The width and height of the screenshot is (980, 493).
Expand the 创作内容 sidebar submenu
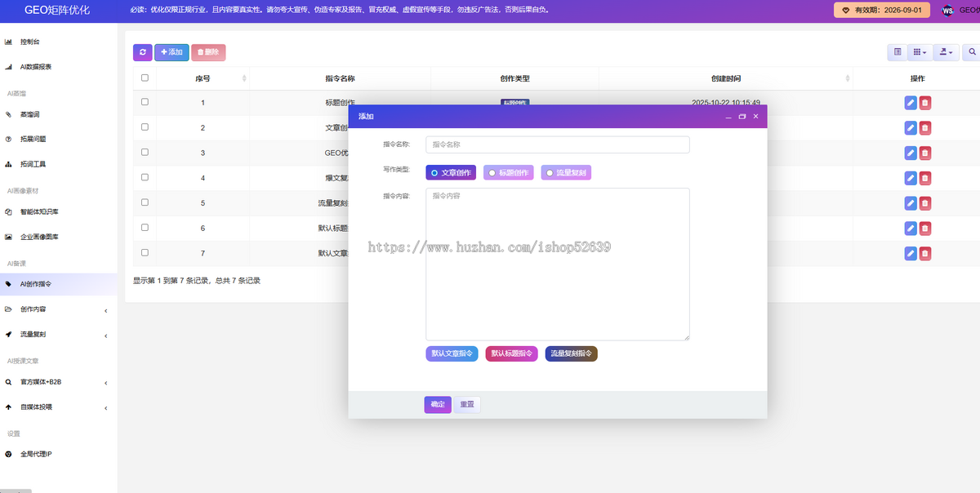pyautogui.click(x=59, y=309)
